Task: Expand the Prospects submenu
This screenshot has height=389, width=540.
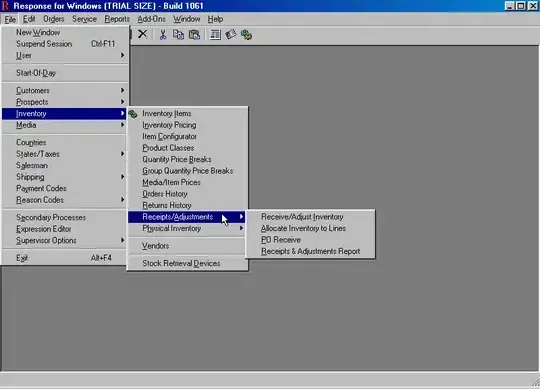Action: coord(65,102)
